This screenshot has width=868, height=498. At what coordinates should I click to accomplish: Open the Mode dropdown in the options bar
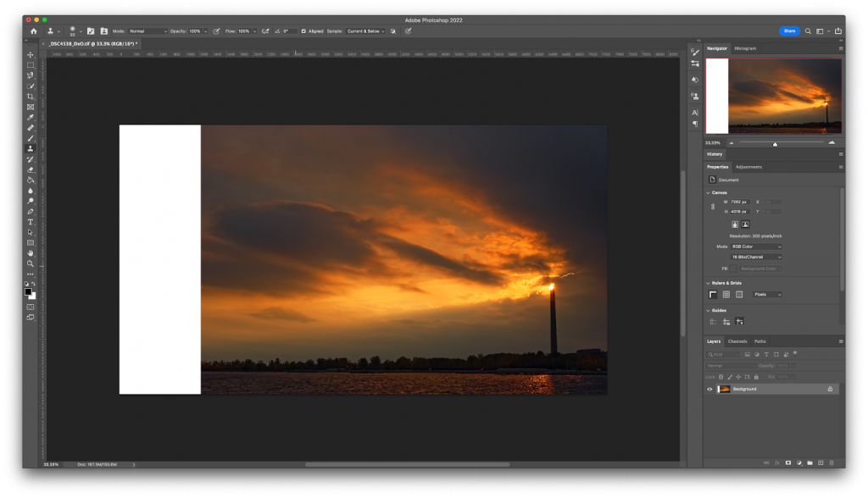(146, 30)
